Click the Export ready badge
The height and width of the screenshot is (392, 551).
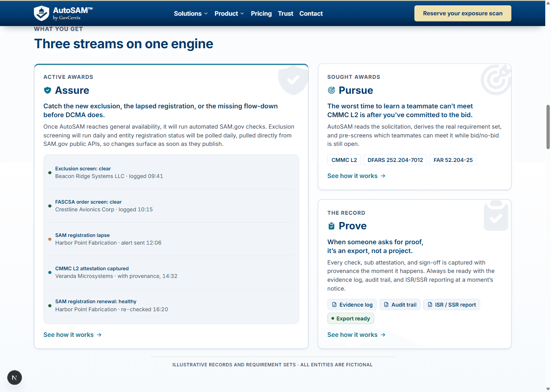point(350,318)
